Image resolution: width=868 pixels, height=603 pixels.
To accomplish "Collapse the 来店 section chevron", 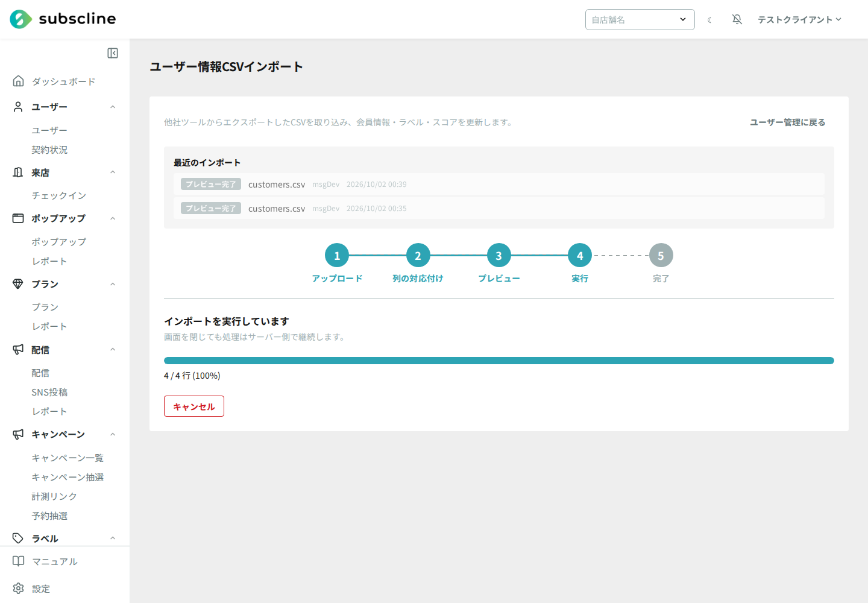I will pyautogui.click(x=113, y=172).
